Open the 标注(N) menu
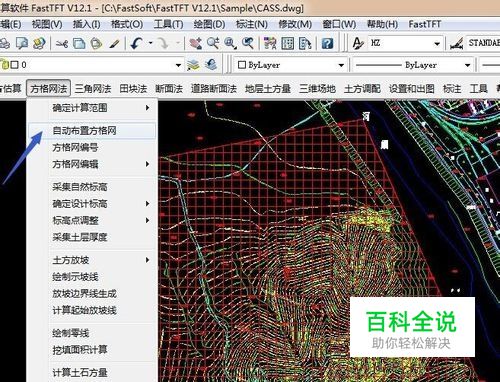The width and height of the screenshot is (500, 382). [x=252, y=24]
